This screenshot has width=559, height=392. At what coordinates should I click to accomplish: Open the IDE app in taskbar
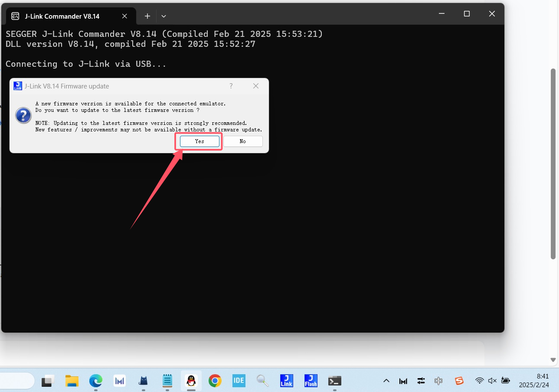(x=239, y=381)
